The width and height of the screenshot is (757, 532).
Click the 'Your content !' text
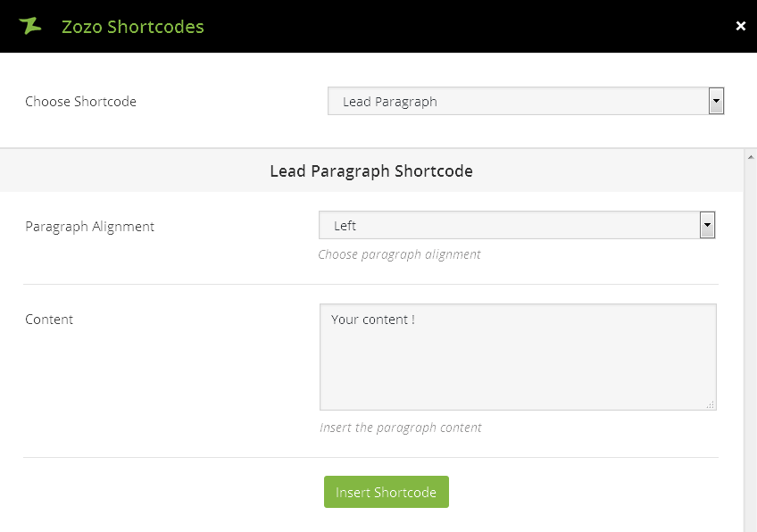(372, 320)
